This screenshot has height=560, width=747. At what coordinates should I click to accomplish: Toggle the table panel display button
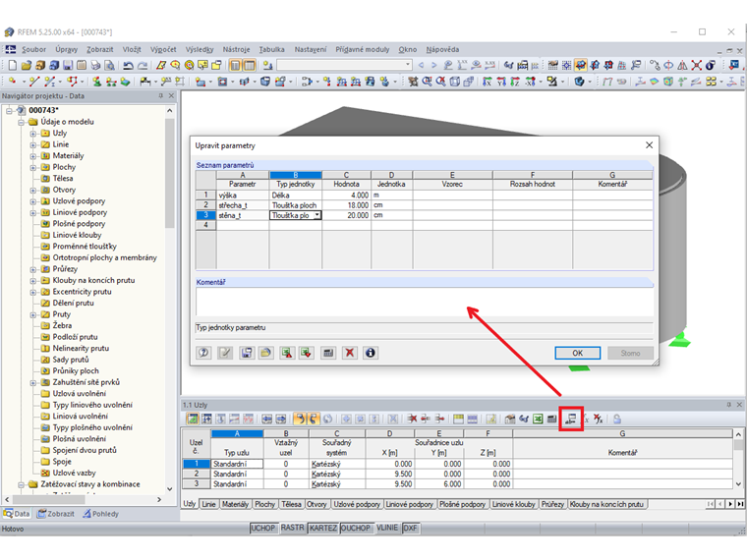[249, 65]
